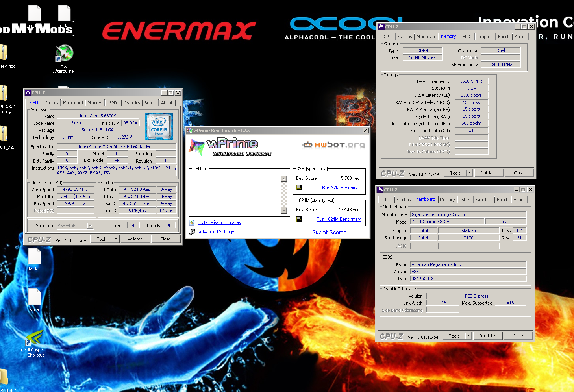Click the CPU List scrollbar down arrow
This screenshot has width=574, height=392.
coord(284,211)
